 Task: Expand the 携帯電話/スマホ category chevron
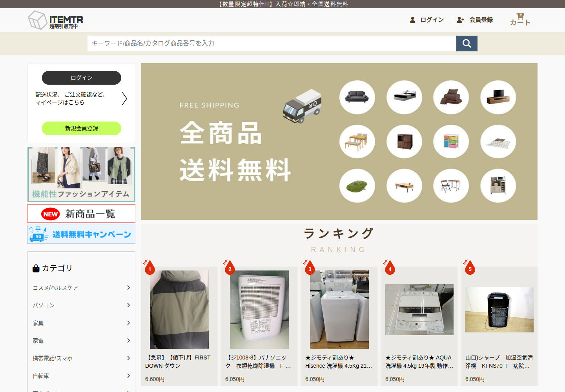tap(128, 358)
